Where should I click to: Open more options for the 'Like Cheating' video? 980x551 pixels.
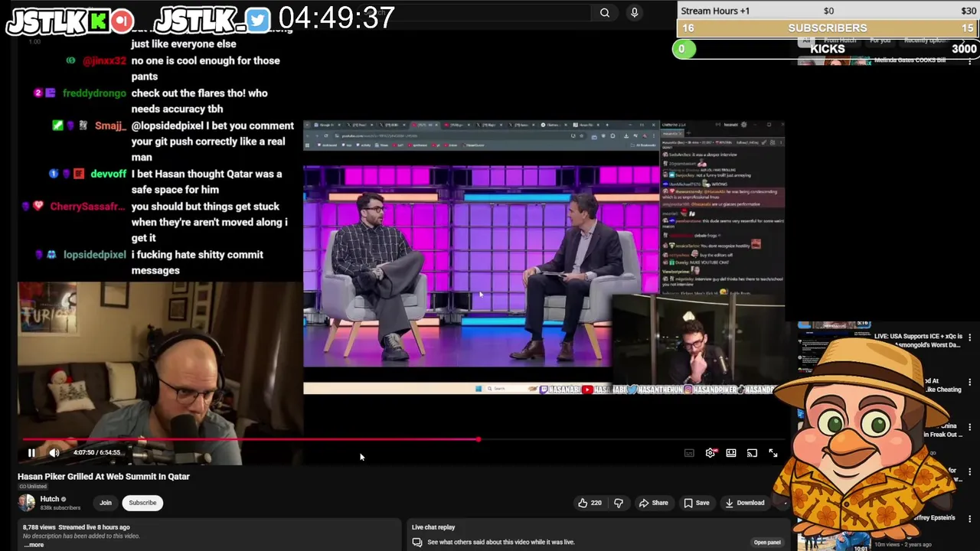tap(970, 383)
